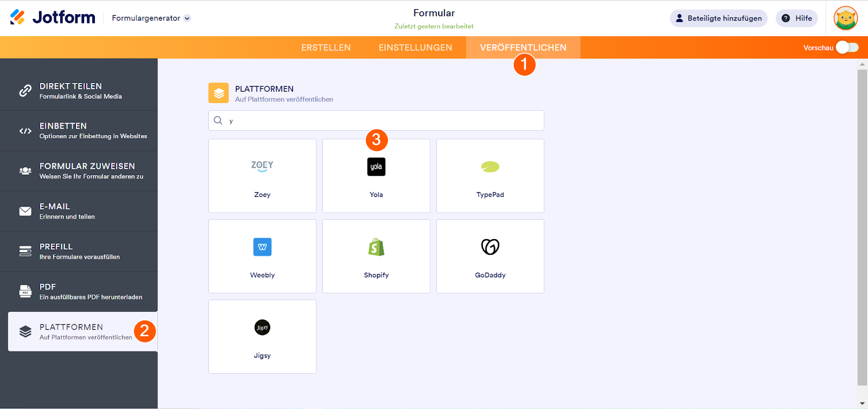This screenshot has height=409, width=868.
Task: Open the user avatar menu
Action: click(x=846, y=18)
